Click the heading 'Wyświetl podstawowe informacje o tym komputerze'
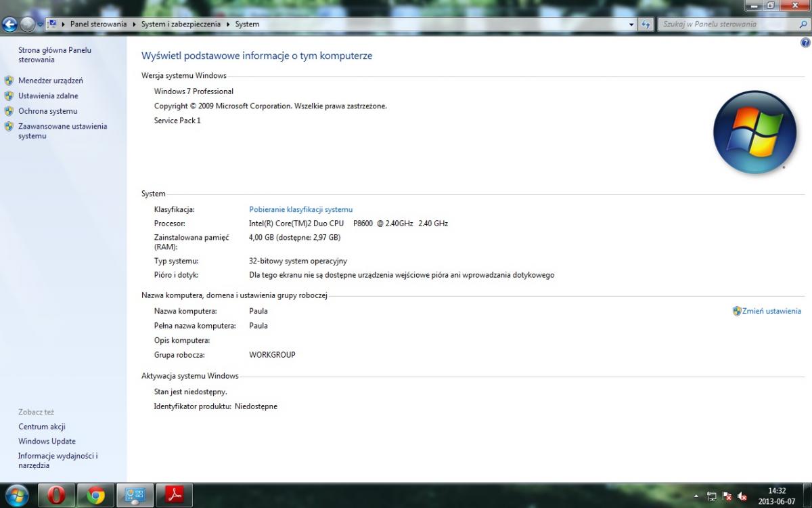This screenshot has width=812, height=508. 256,56
